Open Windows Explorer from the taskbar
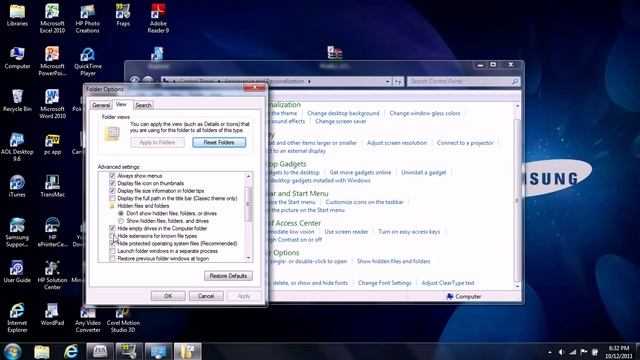 [42, 351]
